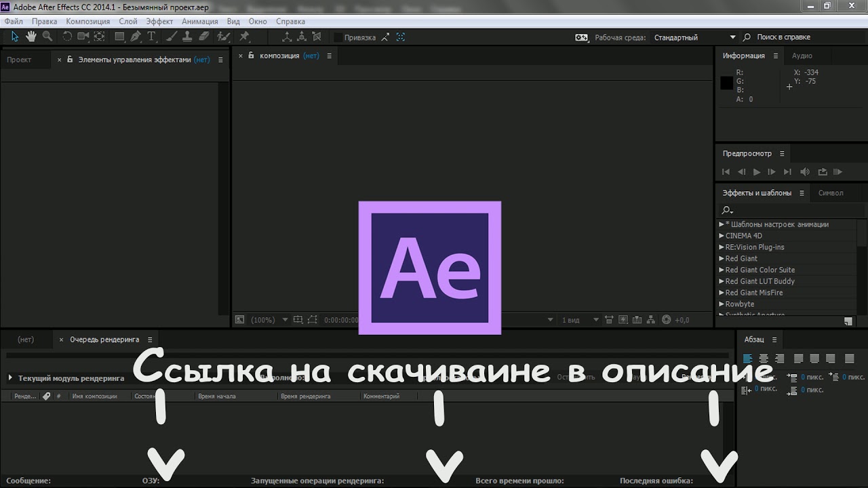Click the reset exposure icon
Image resolution: width=868 pixels, height=488 pixels.
(x=666, y=320)
